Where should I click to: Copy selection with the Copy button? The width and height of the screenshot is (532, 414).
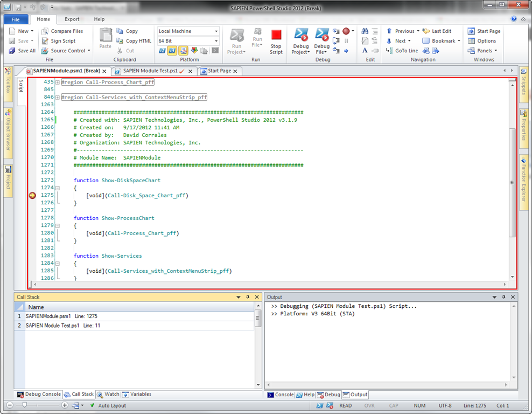point(127,31)
